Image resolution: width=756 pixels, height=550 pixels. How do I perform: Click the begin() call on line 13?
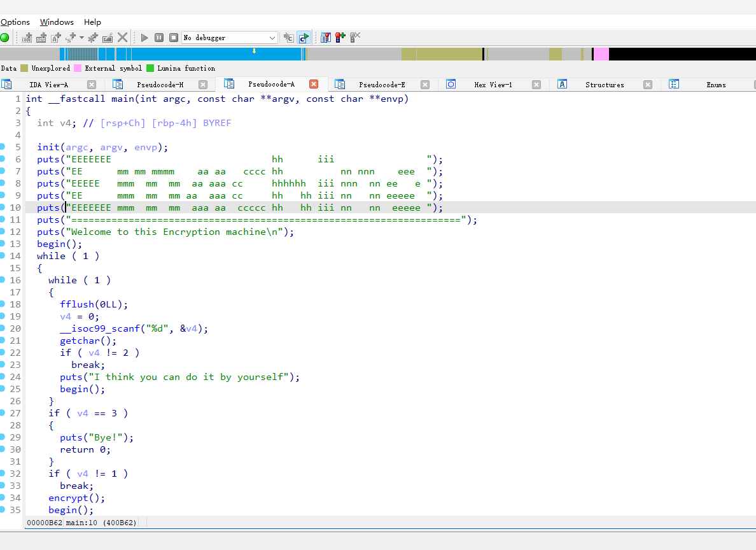(60, 244)
